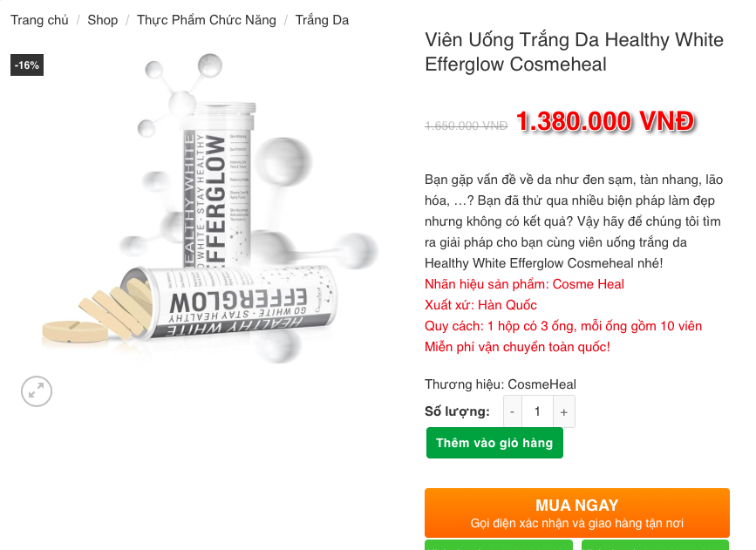
Task: Open Thực Phẩm Chức Năng breadcrumb
Action: 207,20
